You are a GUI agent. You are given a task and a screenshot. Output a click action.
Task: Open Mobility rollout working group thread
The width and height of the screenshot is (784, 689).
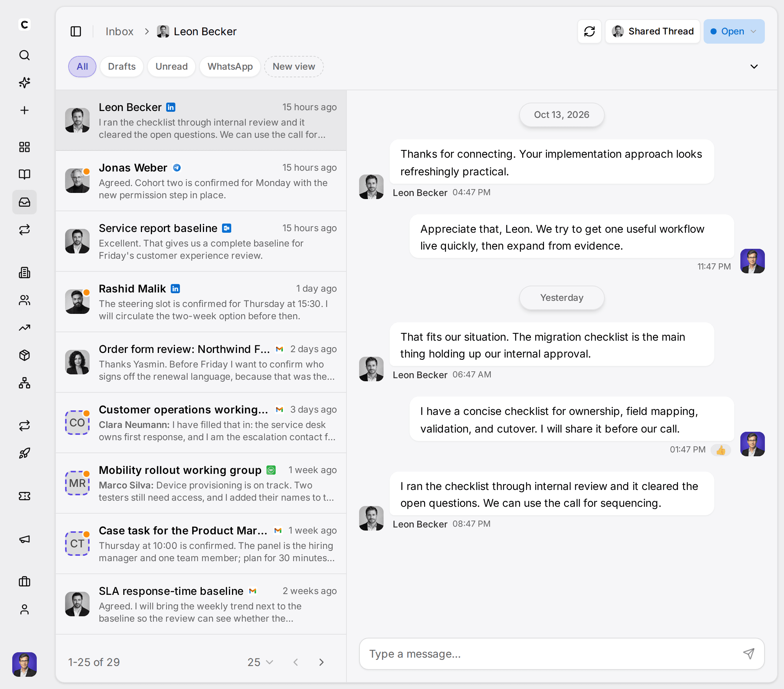pos(201,483)
